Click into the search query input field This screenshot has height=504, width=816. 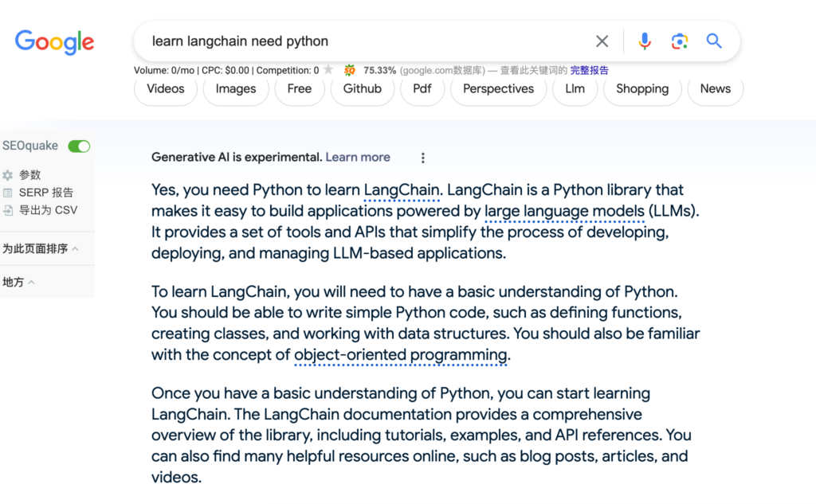click(x=364, y=41)
